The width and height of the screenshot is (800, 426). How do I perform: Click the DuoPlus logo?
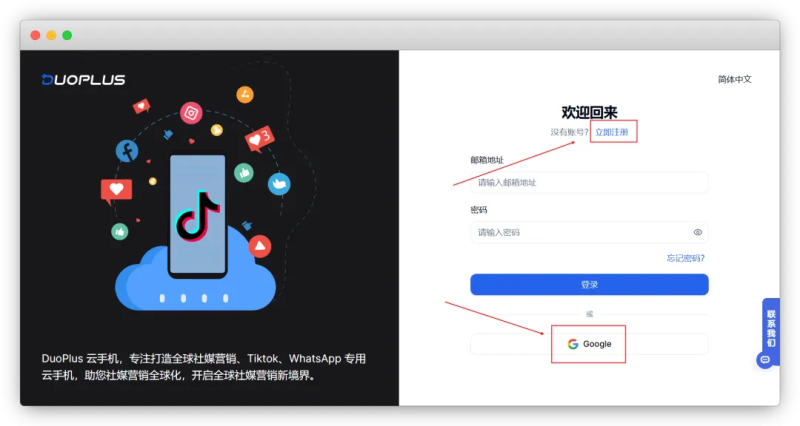[x=83, y=80]
